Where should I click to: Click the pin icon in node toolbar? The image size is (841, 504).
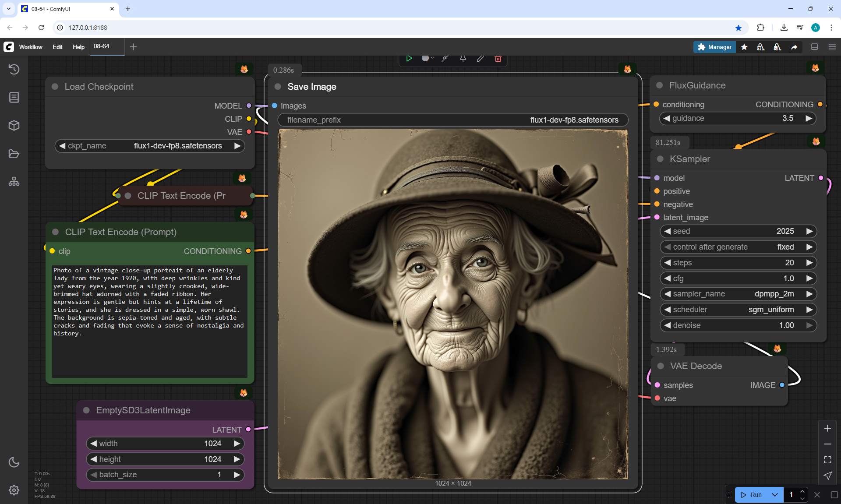pyautogui.click(x=463, y=59)
